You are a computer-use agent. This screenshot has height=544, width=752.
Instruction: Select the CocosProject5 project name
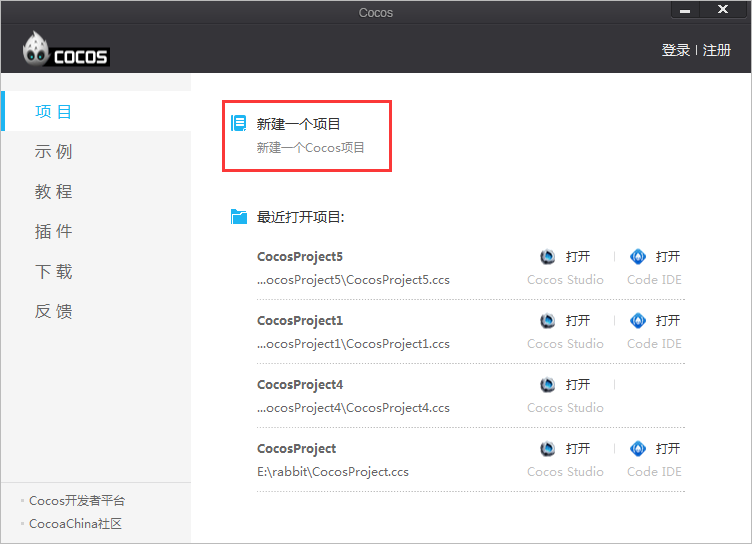(x=300, y=257)
